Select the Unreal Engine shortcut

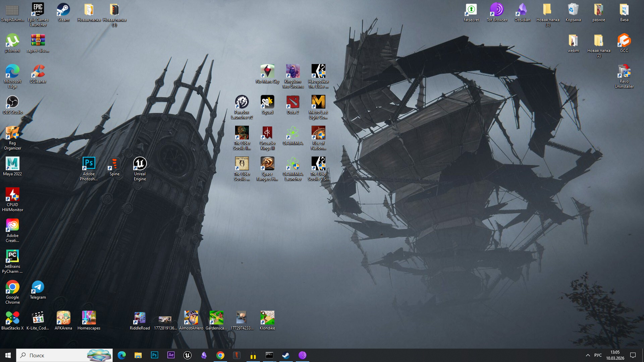click(x=140, y=164)
